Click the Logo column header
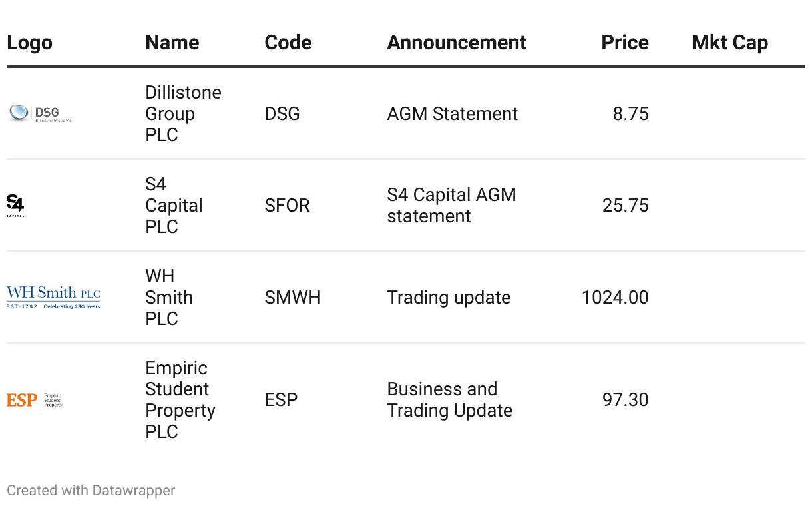 click(29, 43)
